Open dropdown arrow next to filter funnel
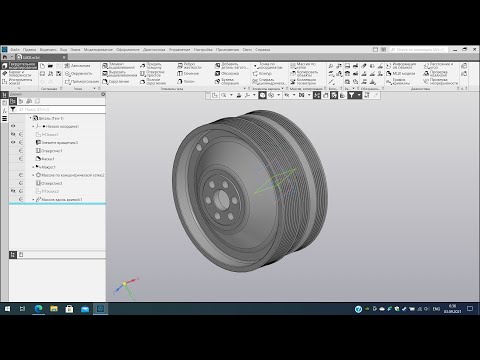Image resolution: width=480 pixels, height=360 pixels. click(359, 95)
